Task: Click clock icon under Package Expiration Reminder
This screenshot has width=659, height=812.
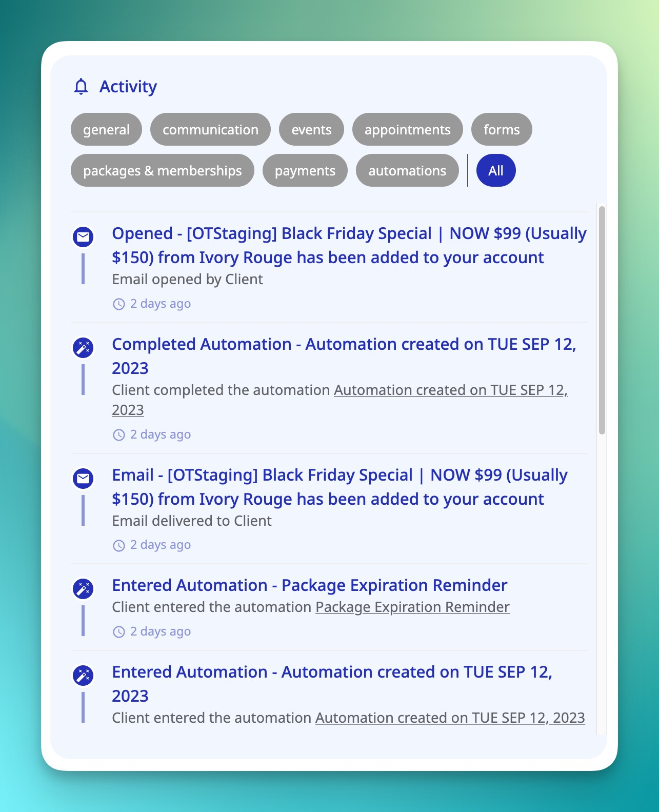Action: coord(118,632)
